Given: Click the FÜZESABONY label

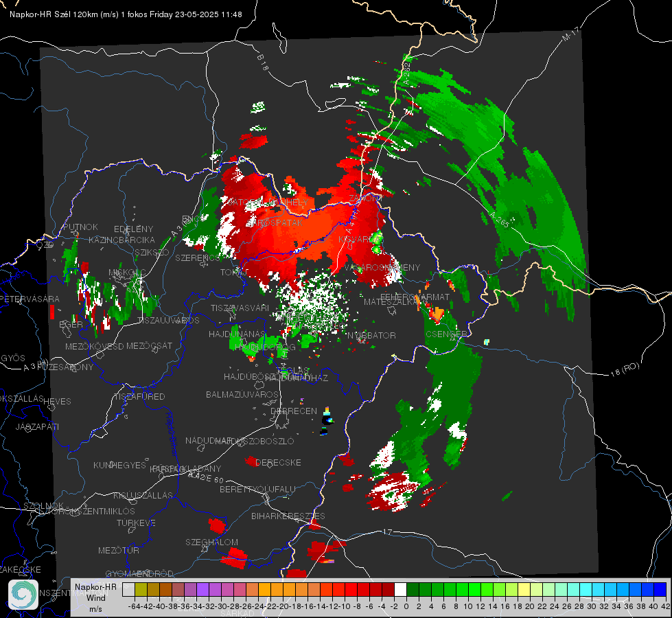Looking at the screenshot, I should pos(66,367).
